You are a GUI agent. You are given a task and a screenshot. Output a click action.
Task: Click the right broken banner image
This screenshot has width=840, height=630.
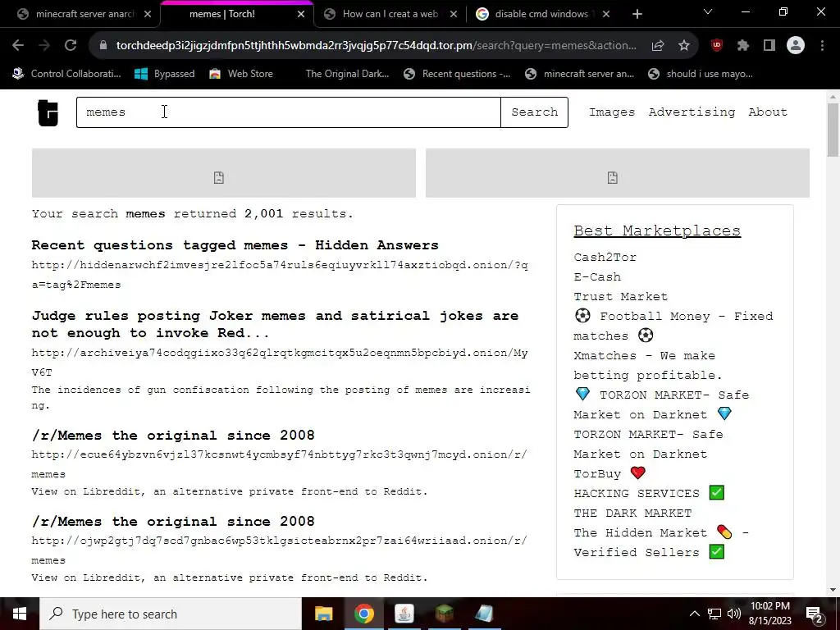[617, 173]
